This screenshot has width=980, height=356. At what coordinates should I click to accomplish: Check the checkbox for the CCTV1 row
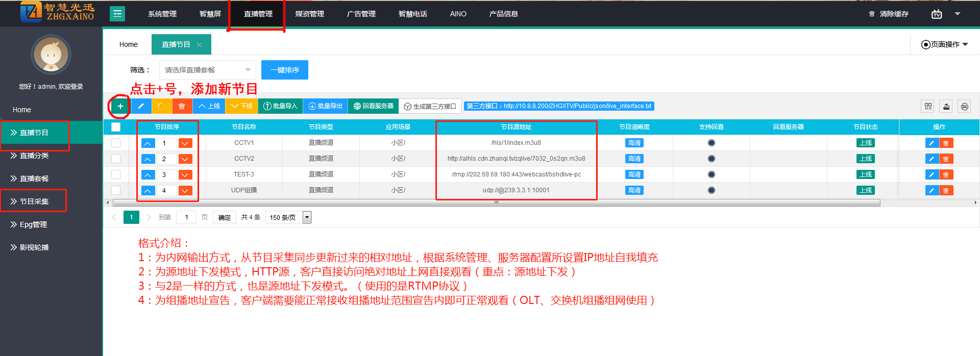click(x=116, y=143)
